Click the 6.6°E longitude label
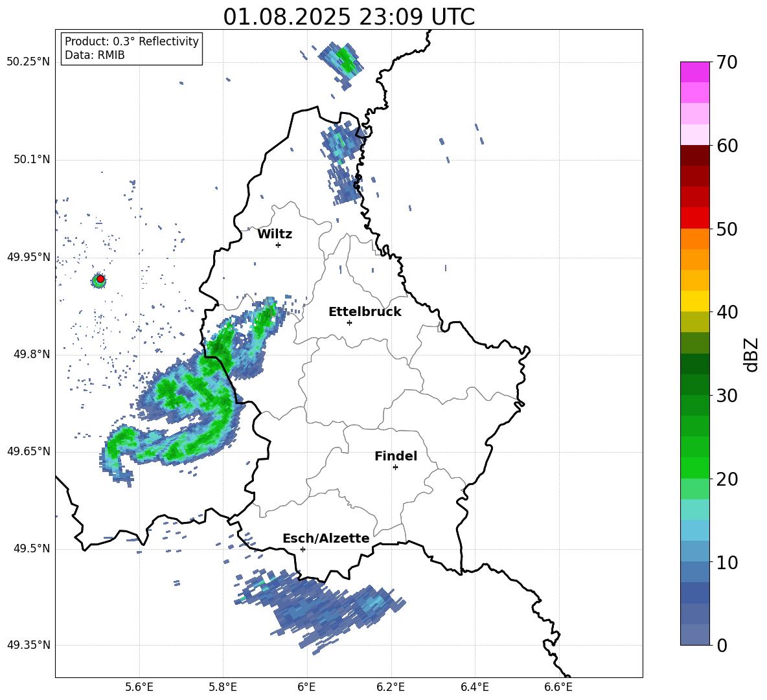 coord(558,687)
